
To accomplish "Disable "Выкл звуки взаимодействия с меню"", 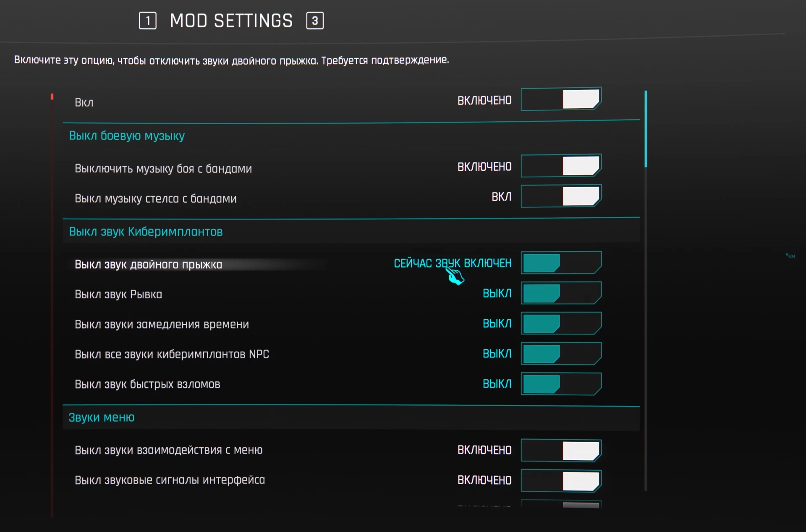I will click(x=561, y=450).
